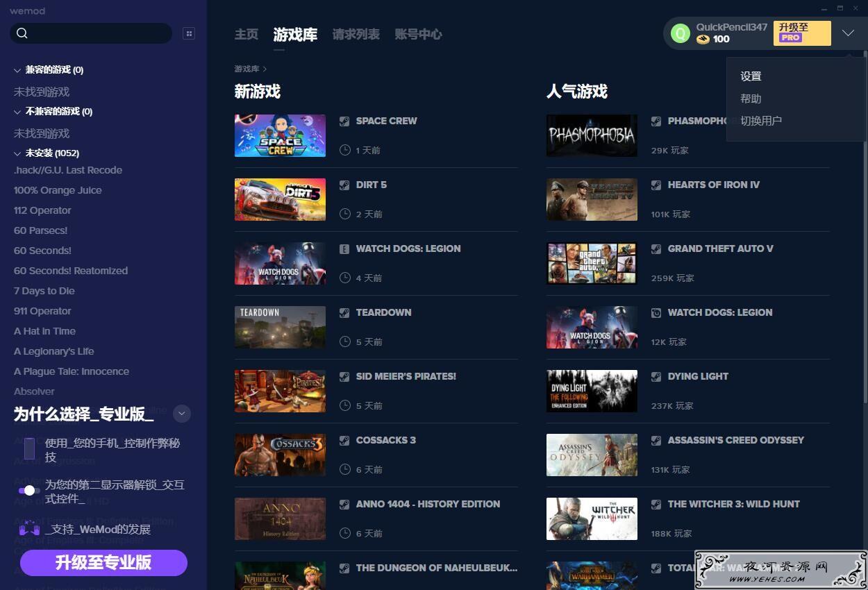
Task: Click Steam icon beside The Dungeon of Naheulbeuk
Action: (x=344, y=568)
